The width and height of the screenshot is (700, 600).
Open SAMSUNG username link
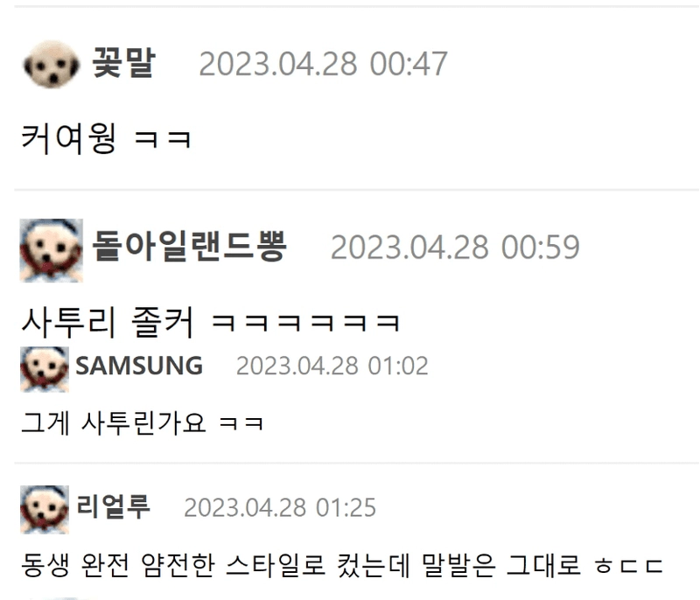tap(139, 366)
